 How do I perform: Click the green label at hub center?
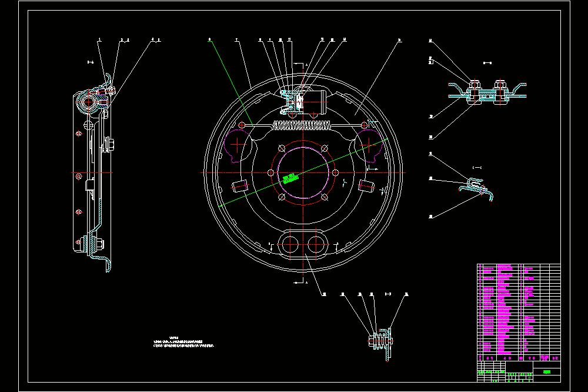click(x=290, y=179)
